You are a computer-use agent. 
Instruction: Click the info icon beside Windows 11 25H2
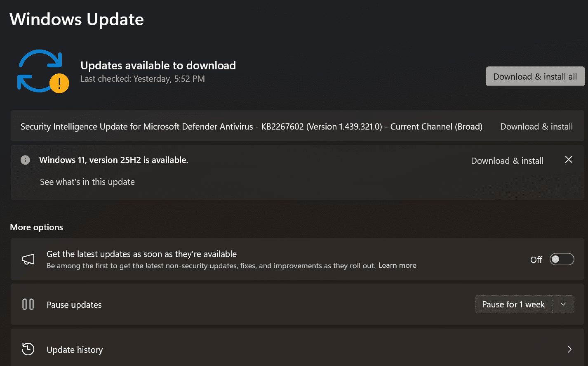click(x=25, y=160)
